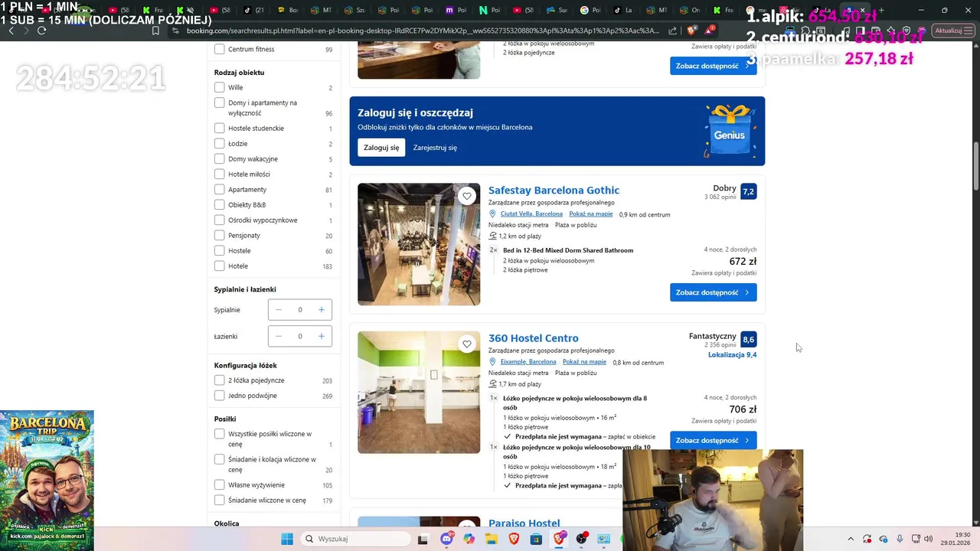Open Windows Start menu
Viewport: 980px width, 551px height.
tap(286, 539)
